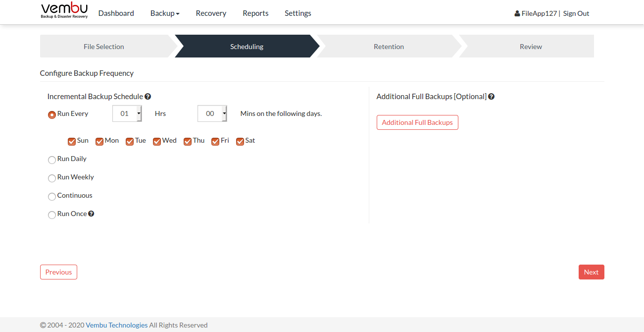Screen dimensions: 644x332
Task: Uncheck the Mon checkbox
Action: (x=99, y=141)
